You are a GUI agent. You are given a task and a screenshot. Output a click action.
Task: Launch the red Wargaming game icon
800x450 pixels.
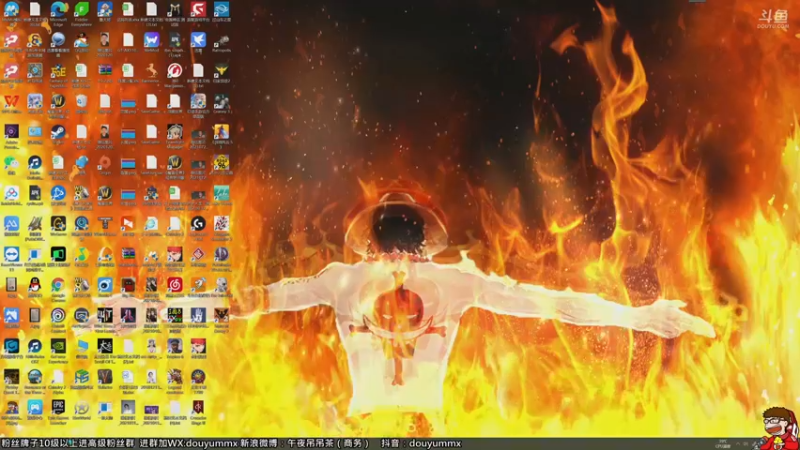pos(174,70)
